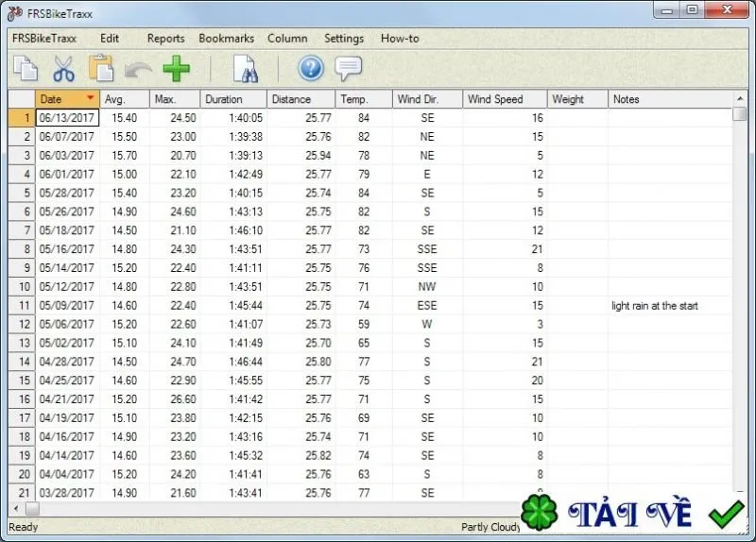Screen dimensions: 756x542
Task: Open the Edit menu
Action: [x=110, y=39]
